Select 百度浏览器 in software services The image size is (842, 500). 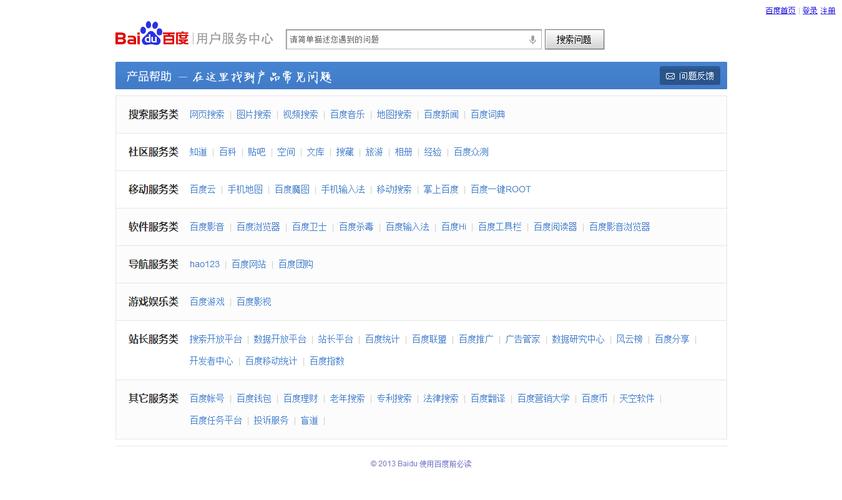pos(258,227)
